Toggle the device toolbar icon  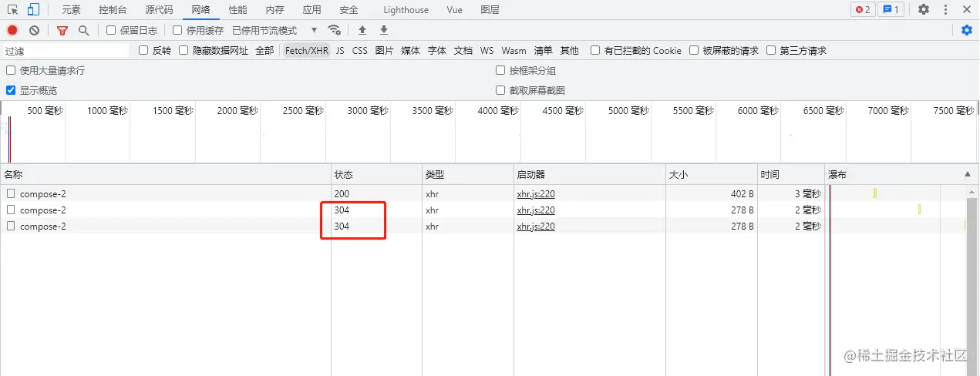33,10
